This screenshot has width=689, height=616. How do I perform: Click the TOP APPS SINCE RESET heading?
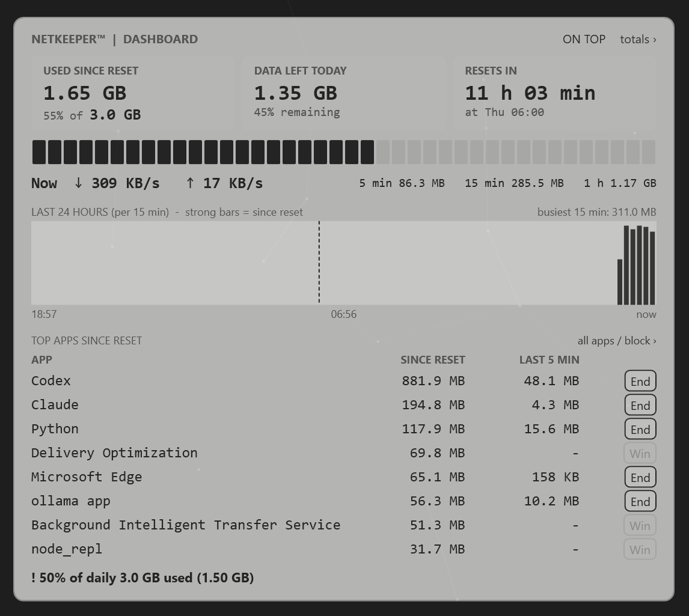pos(87,341)
